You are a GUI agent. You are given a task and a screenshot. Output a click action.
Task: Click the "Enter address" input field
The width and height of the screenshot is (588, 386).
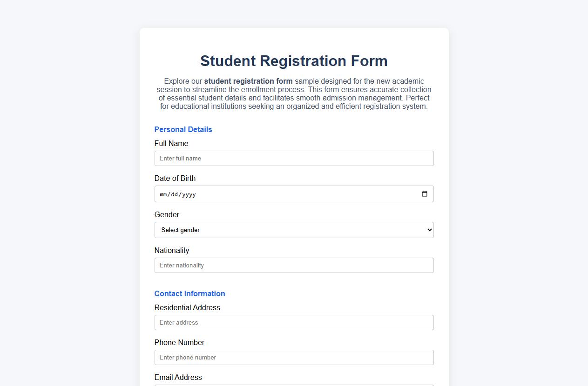pyautogui.click(x=294, y=322)
